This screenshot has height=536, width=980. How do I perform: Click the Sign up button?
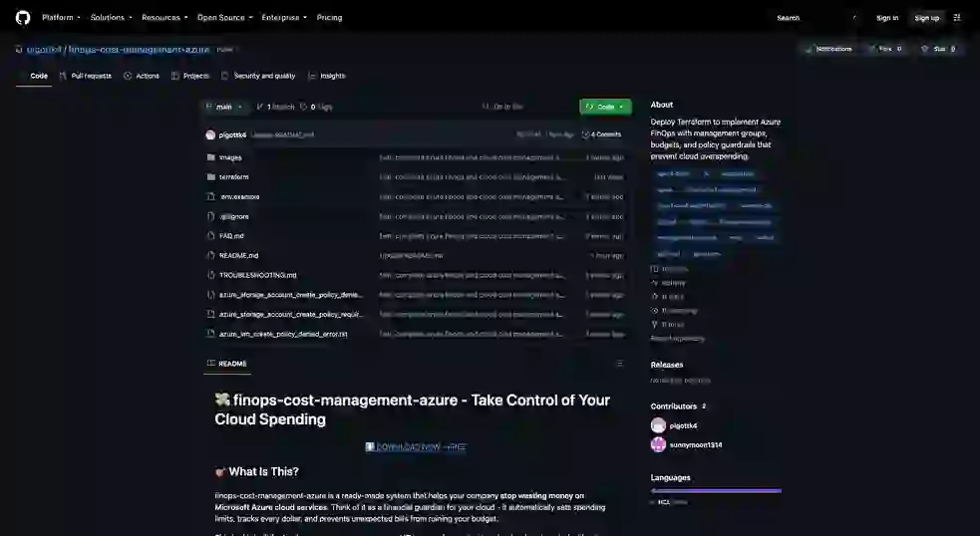coord(926,18)
